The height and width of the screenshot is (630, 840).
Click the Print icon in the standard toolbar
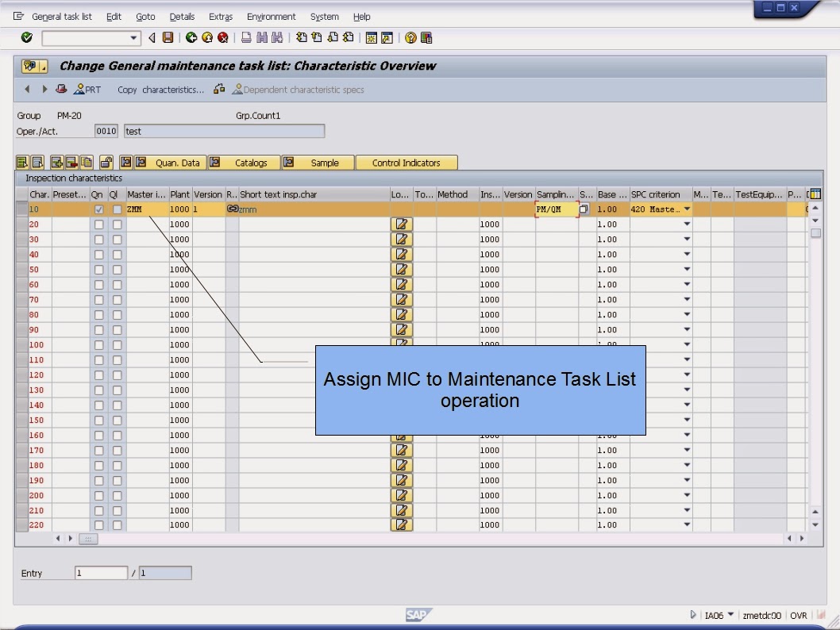tap(246, 37)
